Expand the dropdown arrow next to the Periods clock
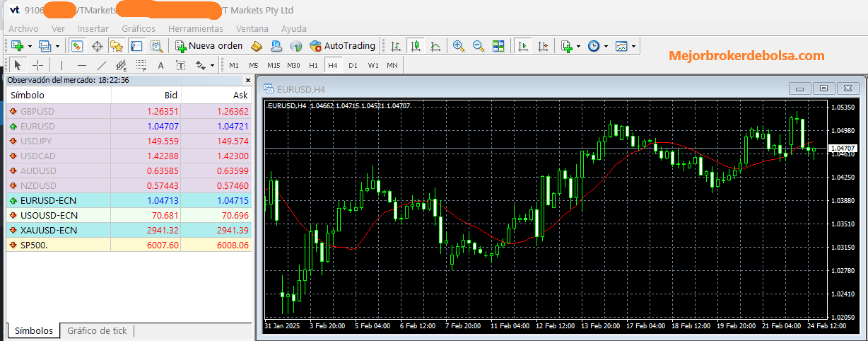 tap(606, 46)
